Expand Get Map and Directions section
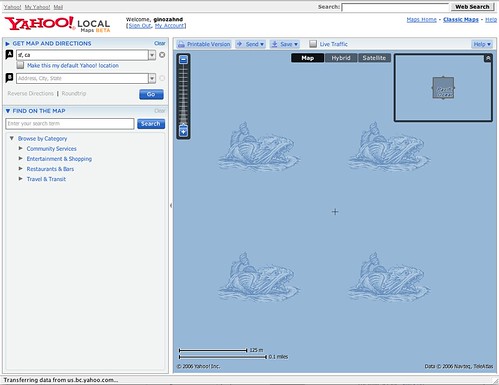Viewport: 499px width, 385px height. (x=8, y=44)
